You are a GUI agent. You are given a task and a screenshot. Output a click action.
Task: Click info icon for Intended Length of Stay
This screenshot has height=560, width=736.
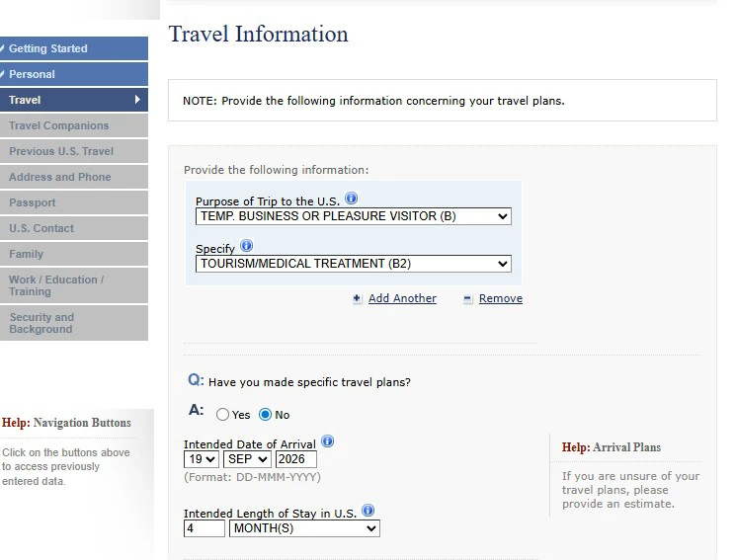[x=368, y=511]
